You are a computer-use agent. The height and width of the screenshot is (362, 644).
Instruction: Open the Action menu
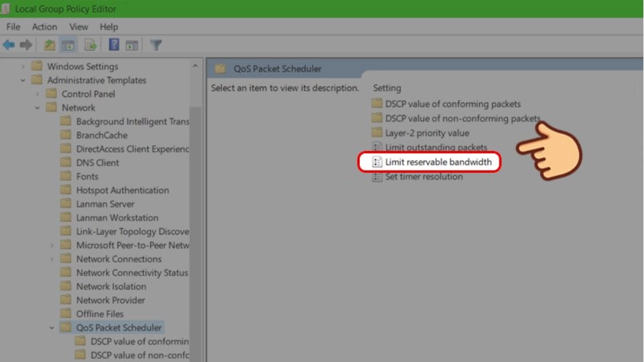point(44,26)
